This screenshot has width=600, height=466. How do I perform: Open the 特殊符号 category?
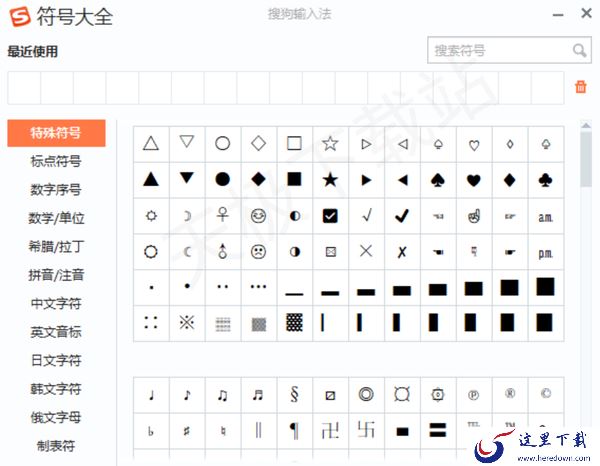tap(56, 133)
